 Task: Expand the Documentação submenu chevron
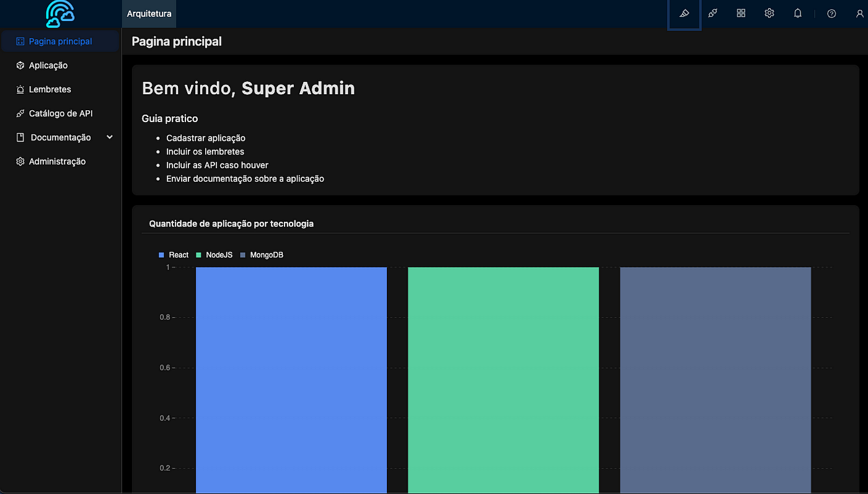tap(110, 138)
